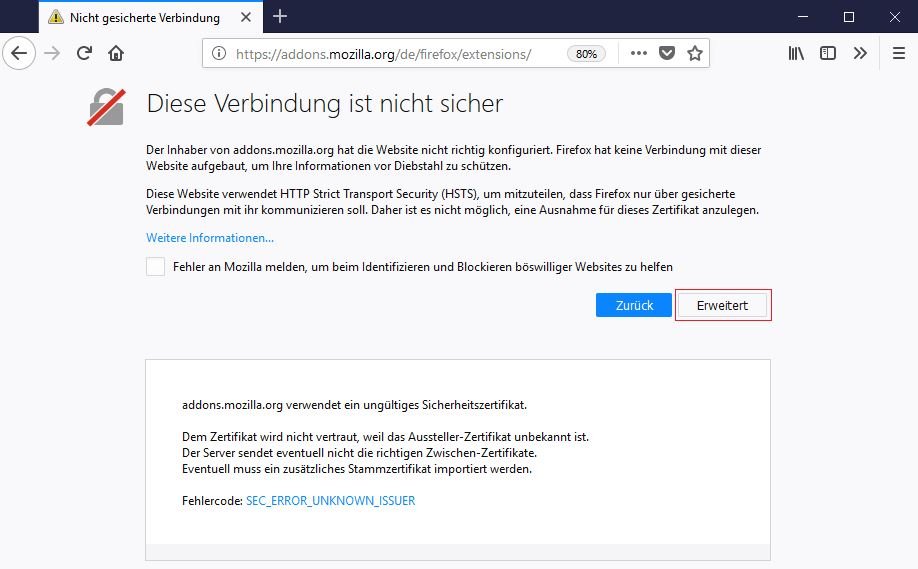Click the 'Fehlercode:' label
The height and width of the screenshot is (569, 918).
[212, 501]
